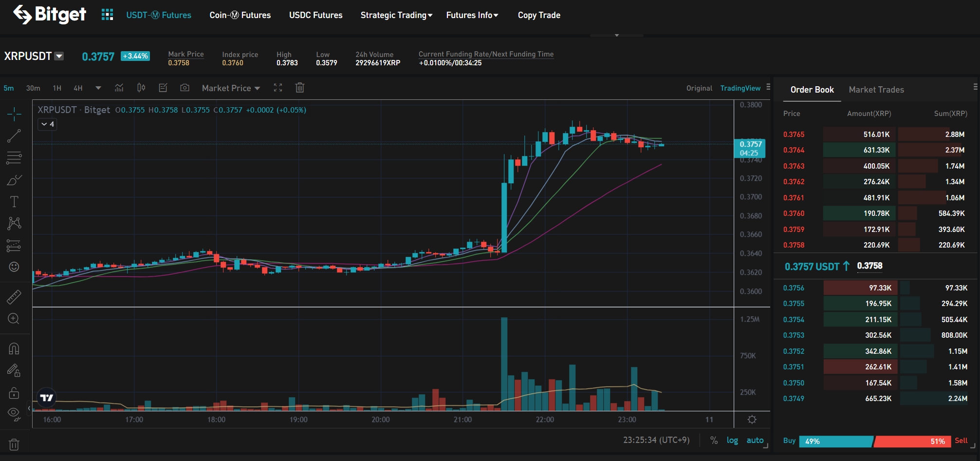This screenshot has height=461, width=980.
Task: Toggle log scale on chart
Action: [732, 440]
